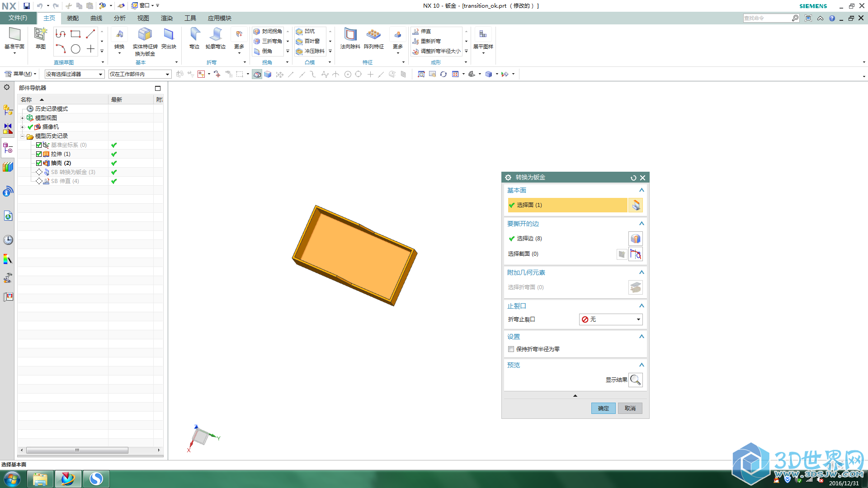Collapse the 基本面 section of the dialog
Screen dimensions: 868x488
coord(641,190)
